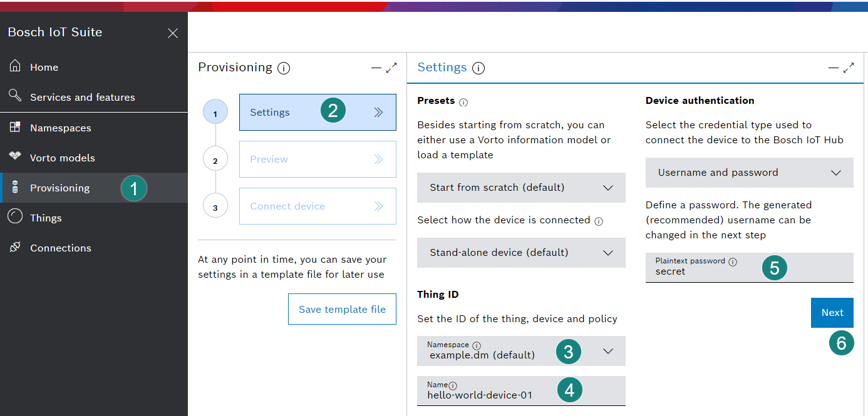
Task: Focus the Plaintext password input field
Action: pos(750,268)
